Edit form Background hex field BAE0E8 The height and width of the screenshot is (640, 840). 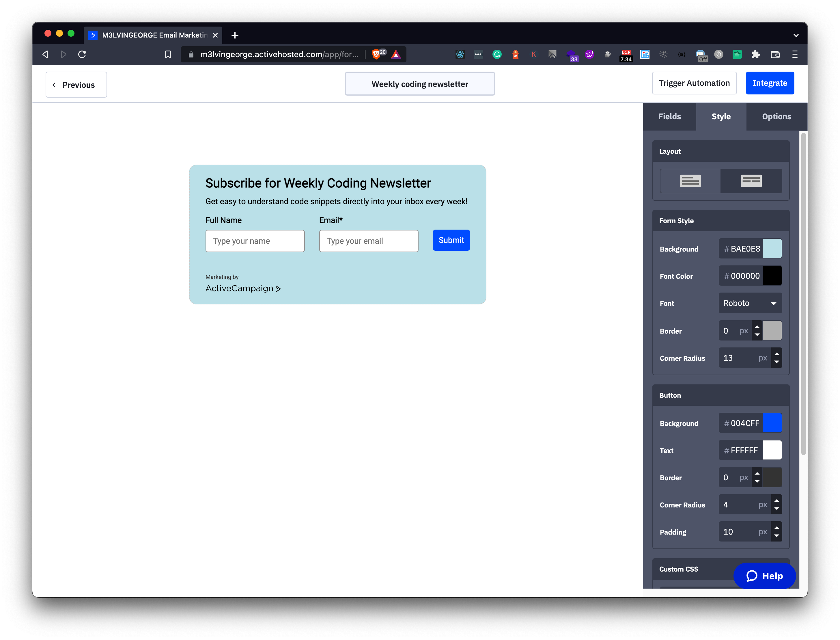click(741, 249)
